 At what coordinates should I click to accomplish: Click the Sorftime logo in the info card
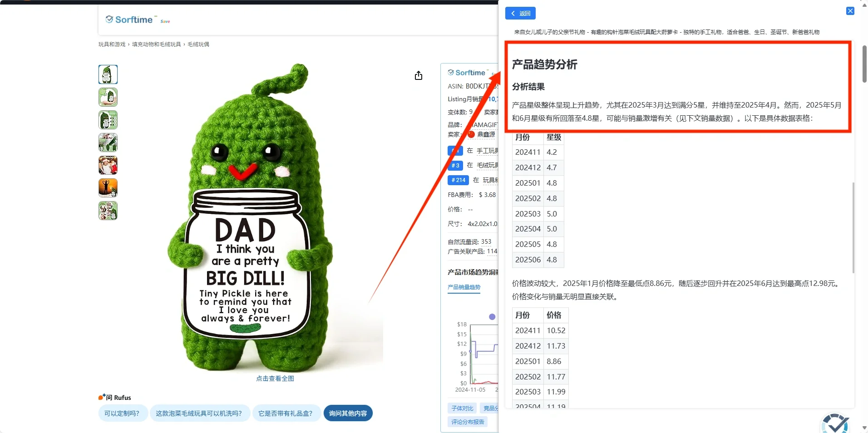pos(467,73)
